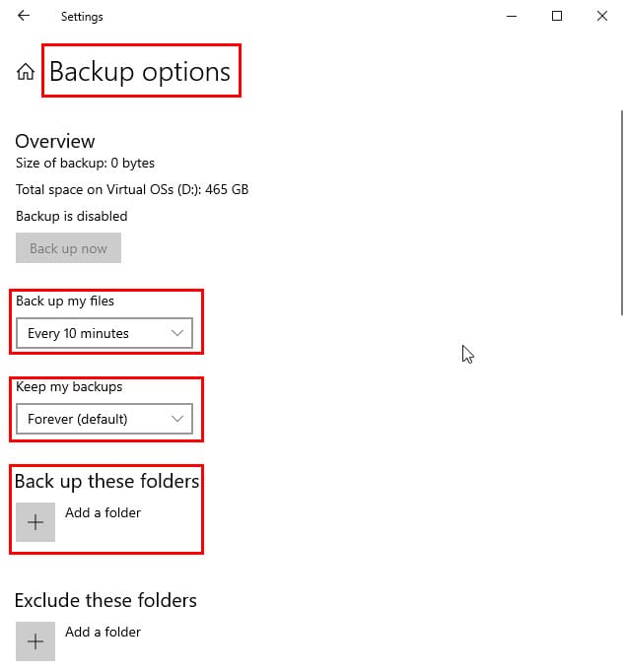Screen dimensions: 625x672
Task: Open the Forever (default) dropdown
Action: tap(104, 419)
